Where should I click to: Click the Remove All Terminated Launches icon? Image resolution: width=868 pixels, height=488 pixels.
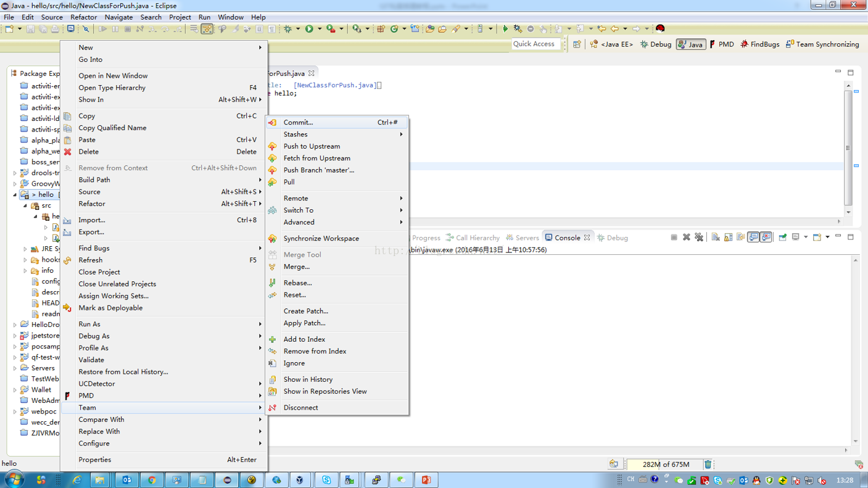tap(699, 238)
